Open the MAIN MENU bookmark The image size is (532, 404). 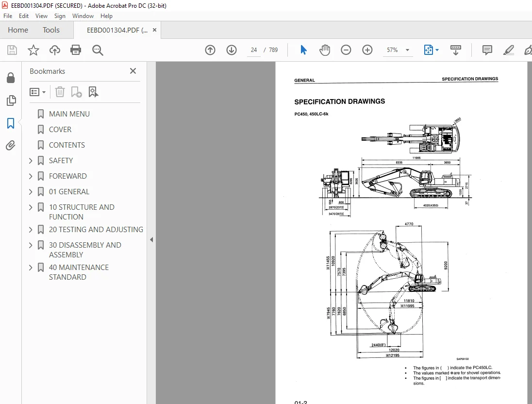[69, 114]
